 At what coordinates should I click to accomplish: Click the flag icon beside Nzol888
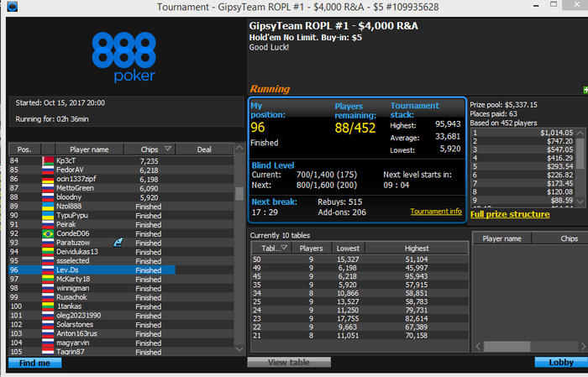coord(48,207)
